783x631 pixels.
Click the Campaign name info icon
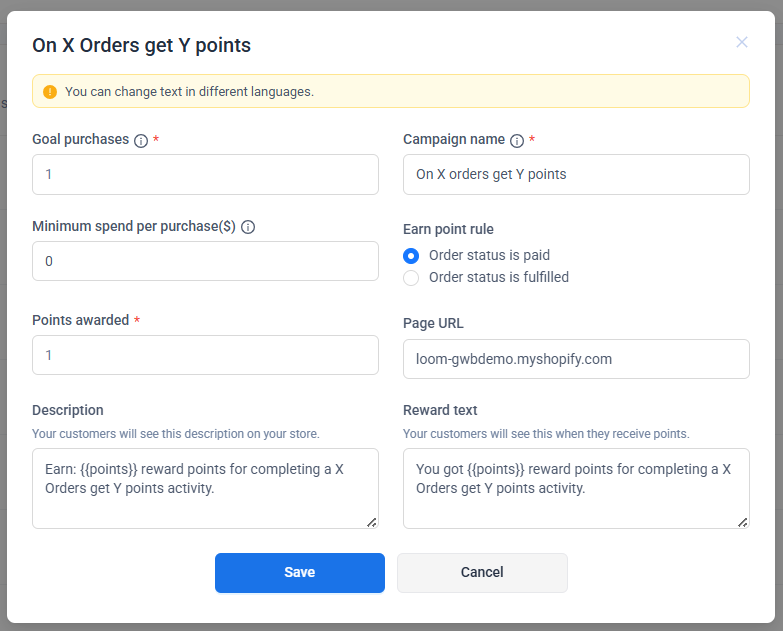[517, 141]
